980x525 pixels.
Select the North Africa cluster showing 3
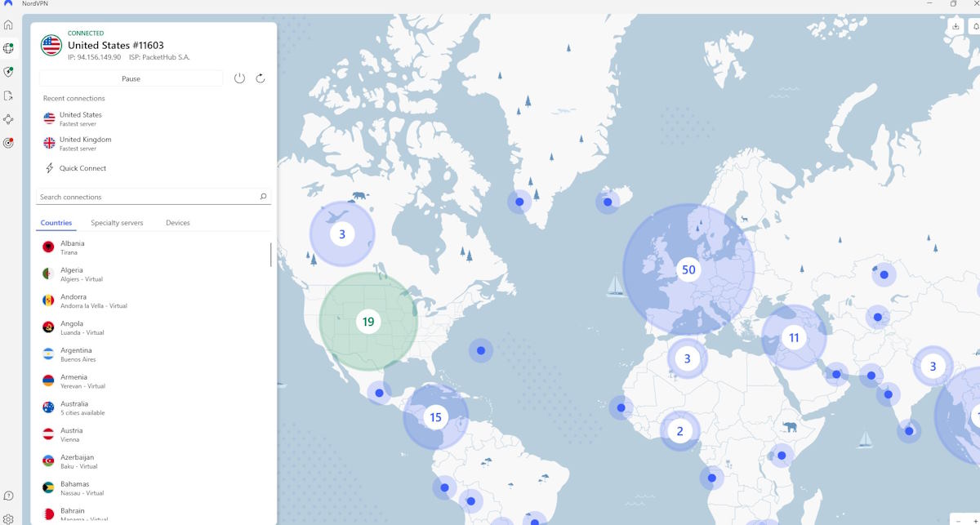(688, 358)
